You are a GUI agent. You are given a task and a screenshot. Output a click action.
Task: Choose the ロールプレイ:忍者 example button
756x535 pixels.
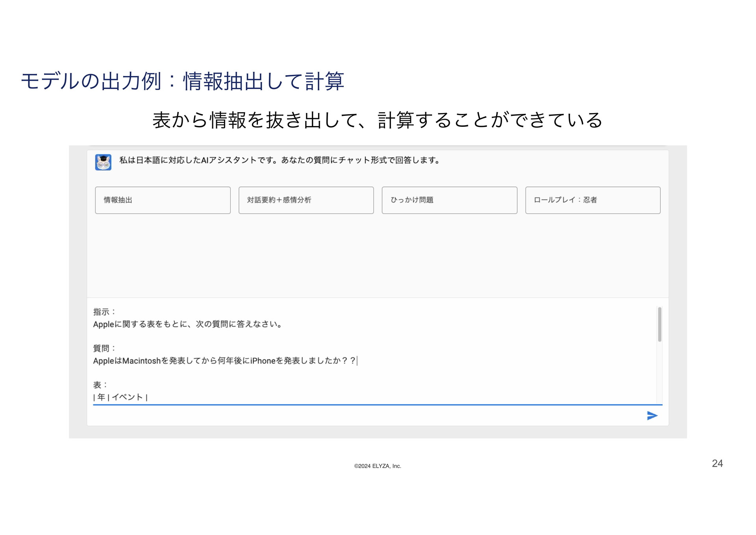593,200
